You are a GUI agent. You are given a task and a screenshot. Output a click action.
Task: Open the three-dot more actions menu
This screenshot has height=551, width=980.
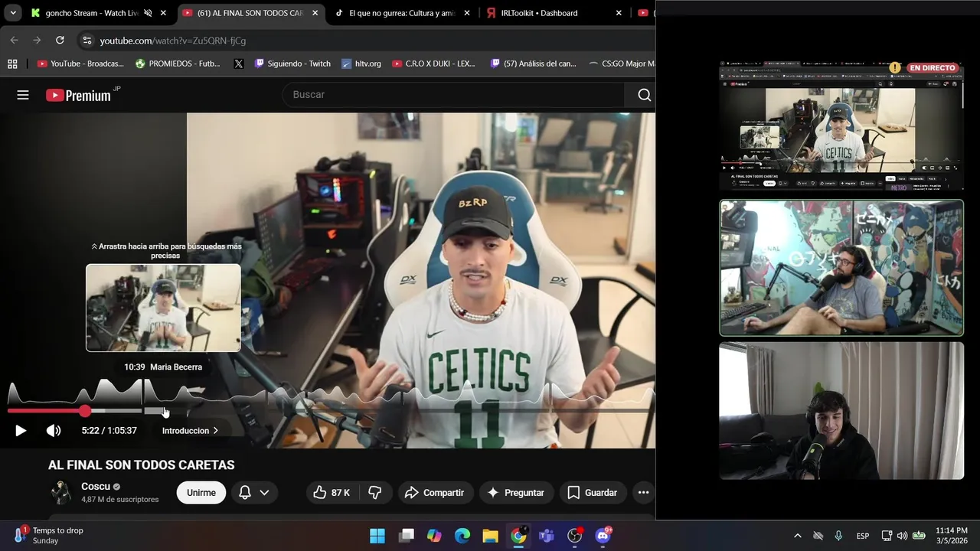click(643, 493)
